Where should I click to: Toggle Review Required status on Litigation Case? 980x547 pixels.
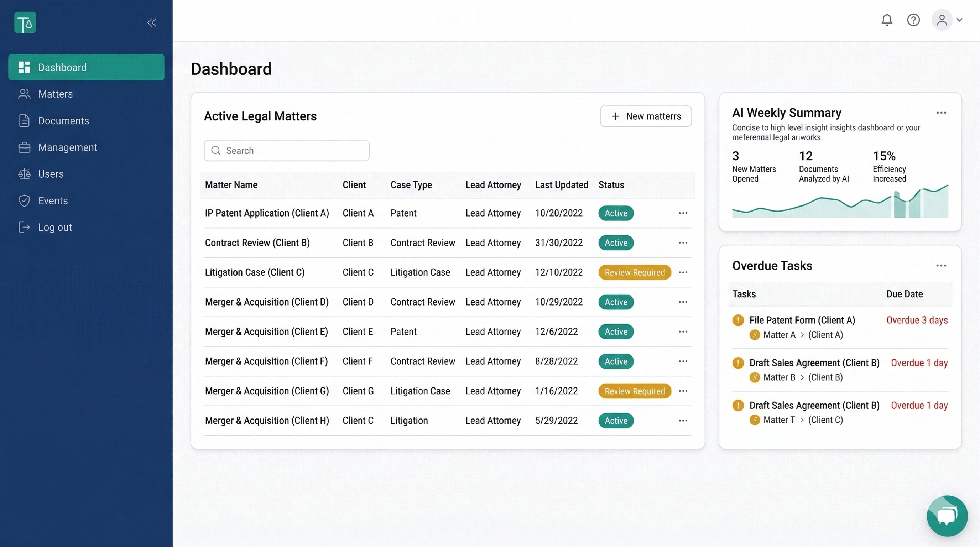tap(634, 272)
